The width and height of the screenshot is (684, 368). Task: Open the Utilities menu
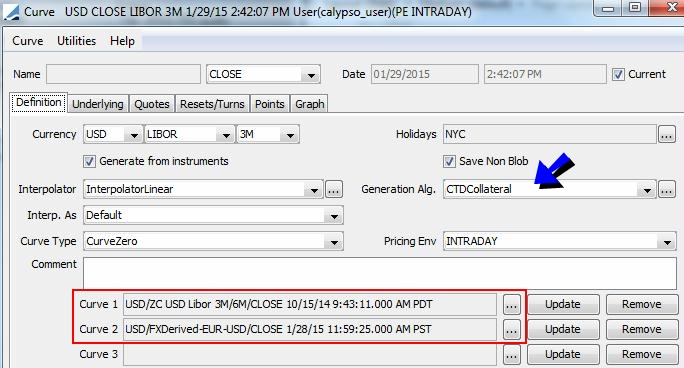(76, 41)
